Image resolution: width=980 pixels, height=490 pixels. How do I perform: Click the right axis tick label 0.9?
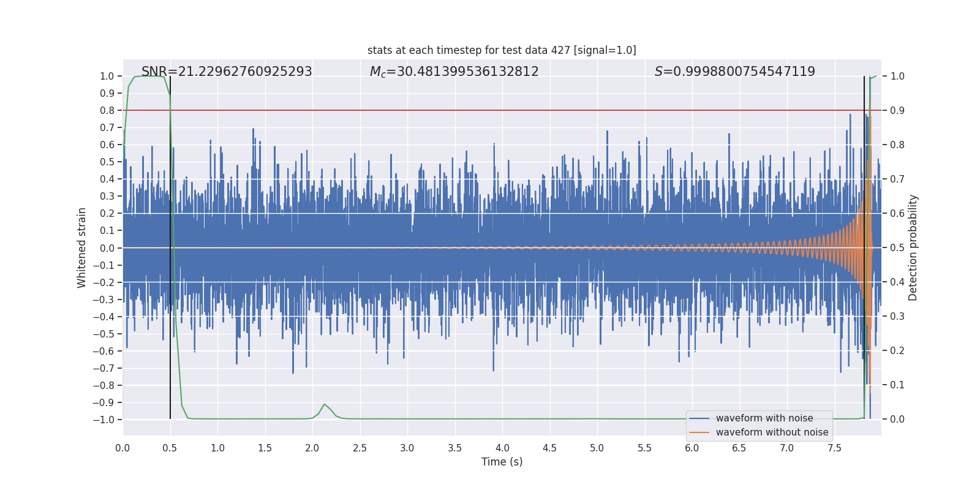point(897,111)
